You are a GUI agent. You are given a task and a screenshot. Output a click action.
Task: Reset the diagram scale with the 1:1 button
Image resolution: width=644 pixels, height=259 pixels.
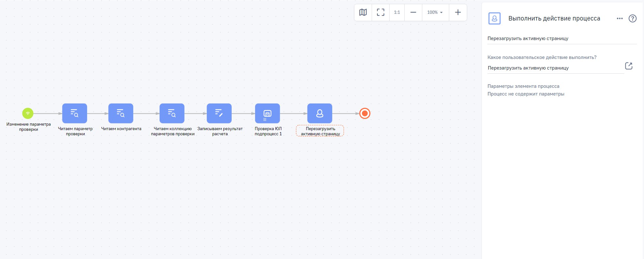397,12
